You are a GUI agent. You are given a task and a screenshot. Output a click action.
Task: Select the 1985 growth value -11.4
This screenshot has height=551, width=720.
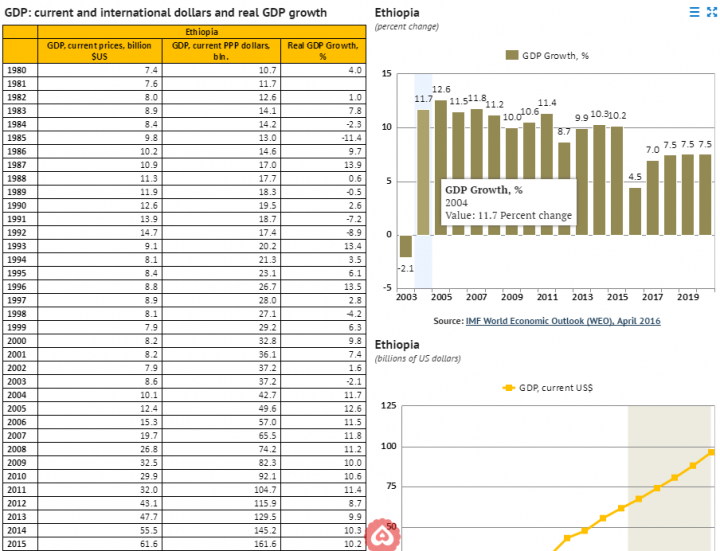(x=323, y=138)
